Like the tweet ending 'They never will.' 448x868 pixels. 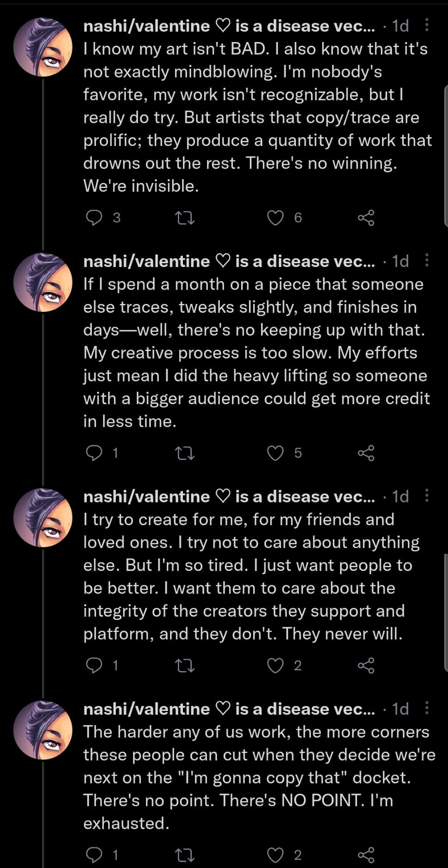[276, 665]
